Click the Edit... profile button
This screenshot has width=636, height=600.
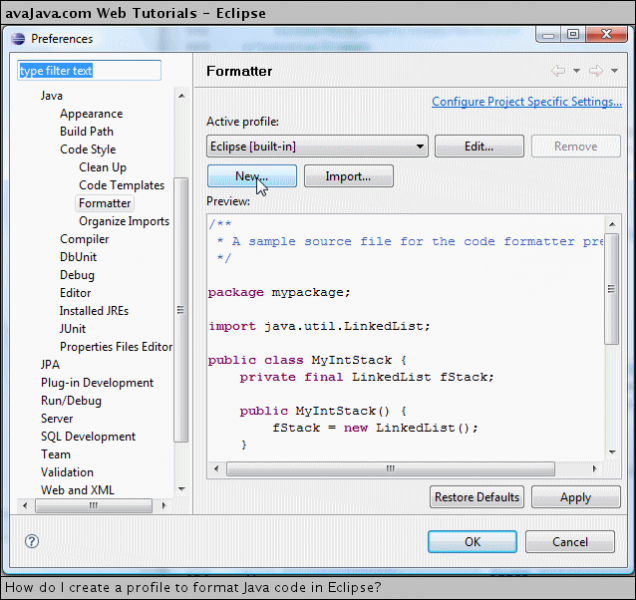[478, 146]
